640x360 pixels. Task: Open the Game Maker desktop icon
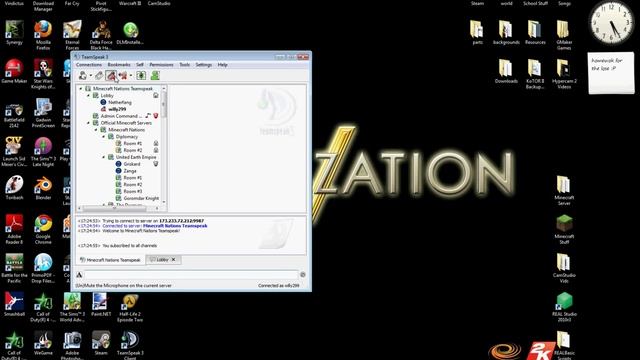pos(14,71)
